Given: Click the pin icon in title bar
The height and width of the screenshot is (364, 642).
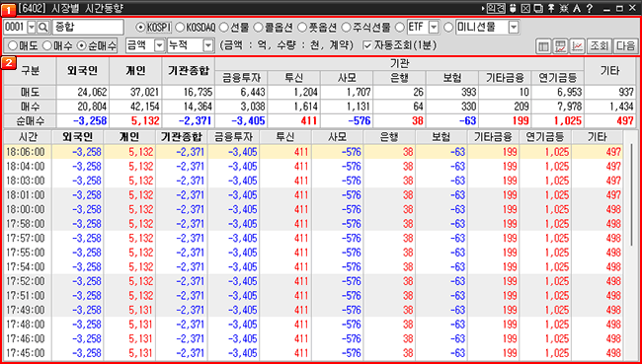Looking at the screenshot, I should click(x=551, y=8).
